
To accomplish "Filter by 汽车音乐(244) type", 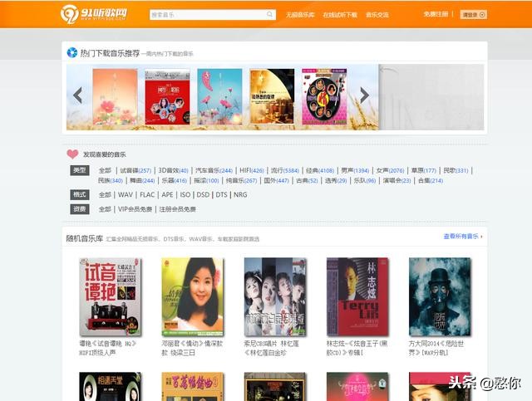I will click(x=214, y=170).
